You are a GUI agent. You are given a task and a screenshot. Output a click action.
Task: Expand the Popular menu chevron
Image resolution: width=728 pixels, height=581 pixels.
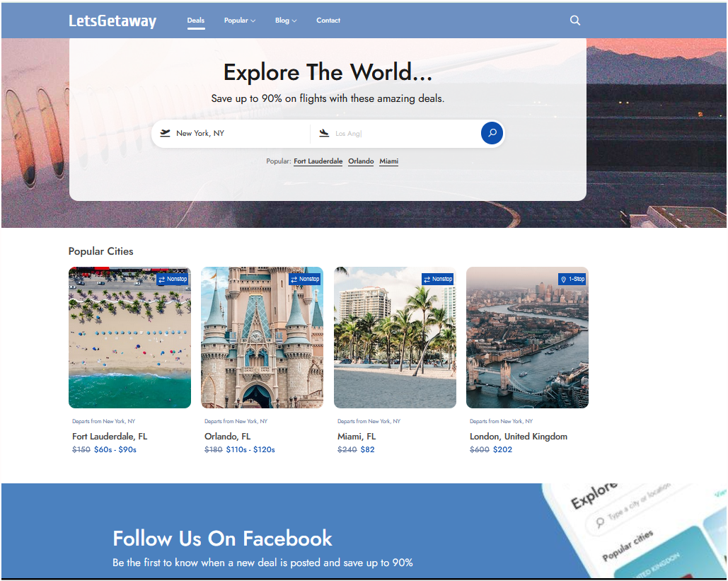(x=253, y=21)
